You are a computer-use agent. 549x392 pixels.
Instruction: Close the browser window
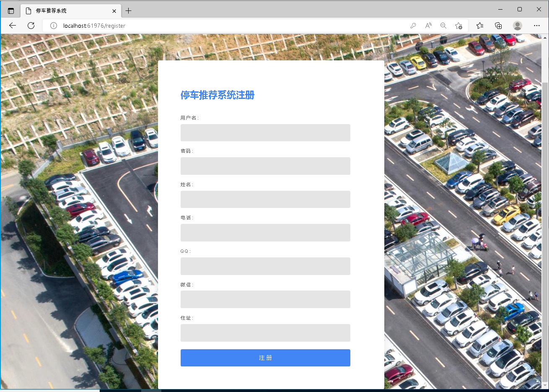[x=539, y=9]
